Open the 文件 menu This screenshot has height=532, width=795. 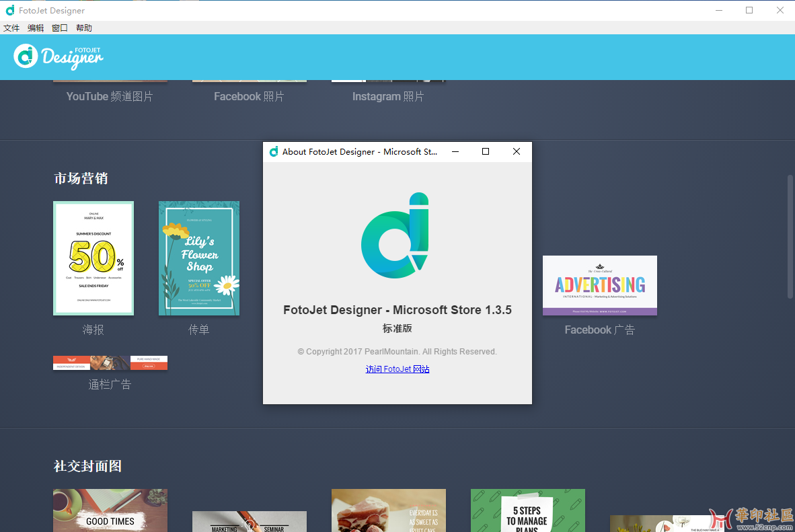[11, 28]
